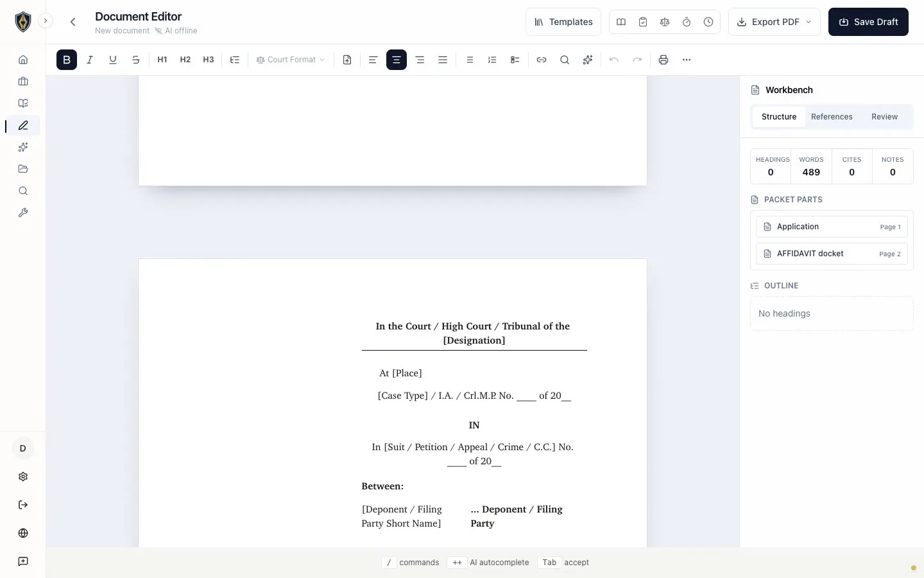Open the more options ellipsis menu
Viewport: 924px width, 578px height.
[687, 60]
